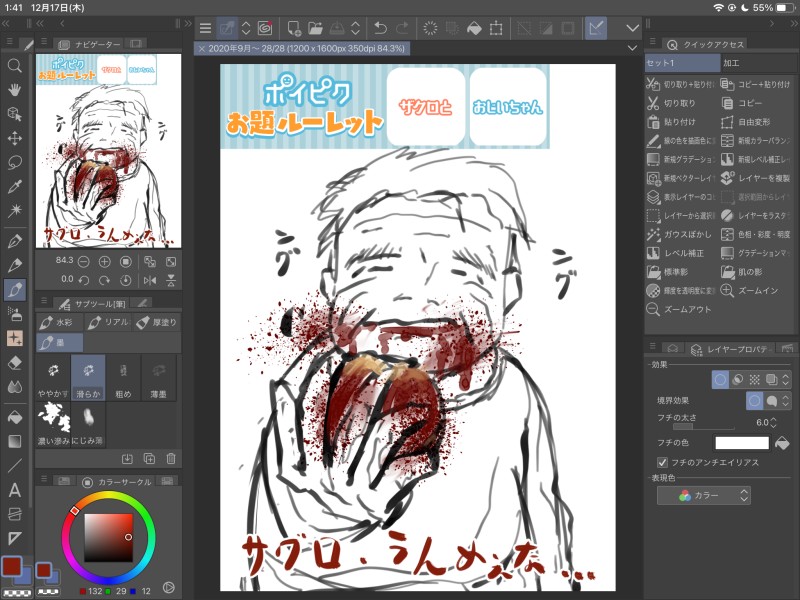Select リアル sub tool group
800x600 pixels.
pos(108,322)
